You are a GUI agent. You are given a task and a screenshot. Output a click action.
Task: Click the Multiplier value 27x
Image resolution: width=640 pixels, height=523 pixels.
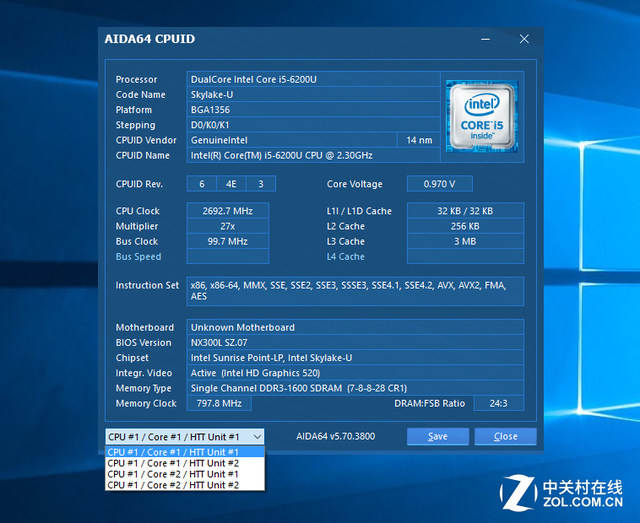(x=228, y=226)
